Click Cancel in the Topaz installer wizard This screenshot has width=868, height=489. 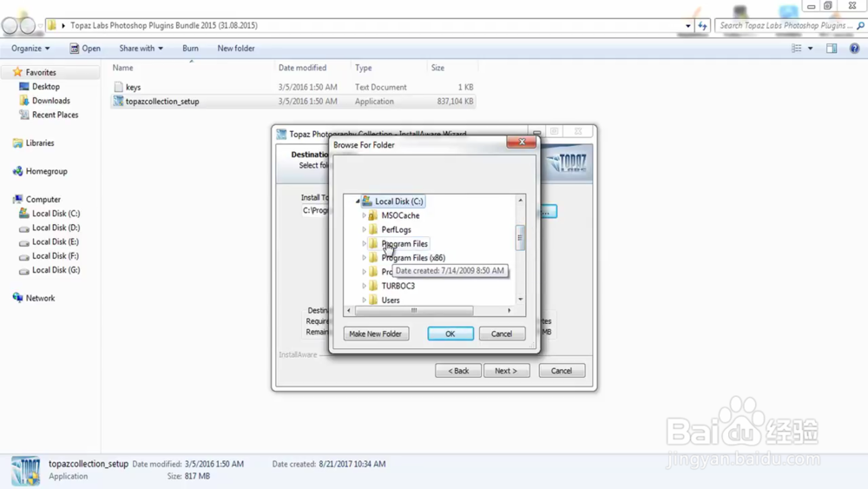pyautogui.click(x=562, y=371)
